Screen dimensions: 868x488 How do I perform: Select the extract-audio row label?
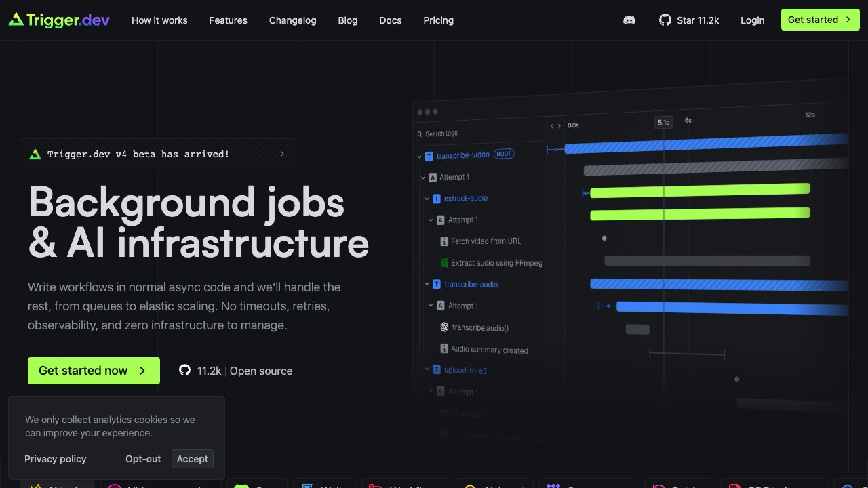(x=466, y=198)
